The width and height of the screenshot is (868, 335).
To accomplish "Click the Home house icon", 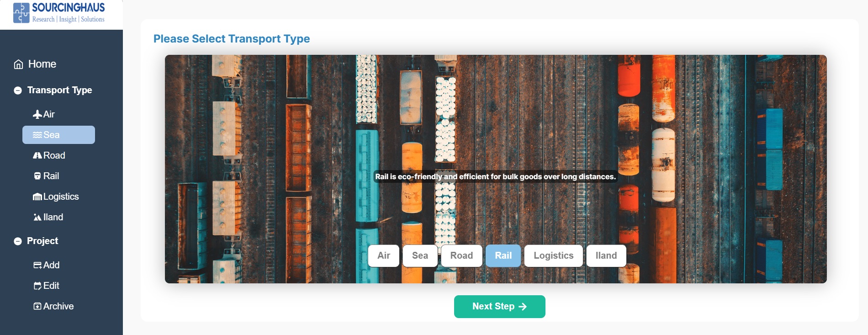I will (18, 64).
